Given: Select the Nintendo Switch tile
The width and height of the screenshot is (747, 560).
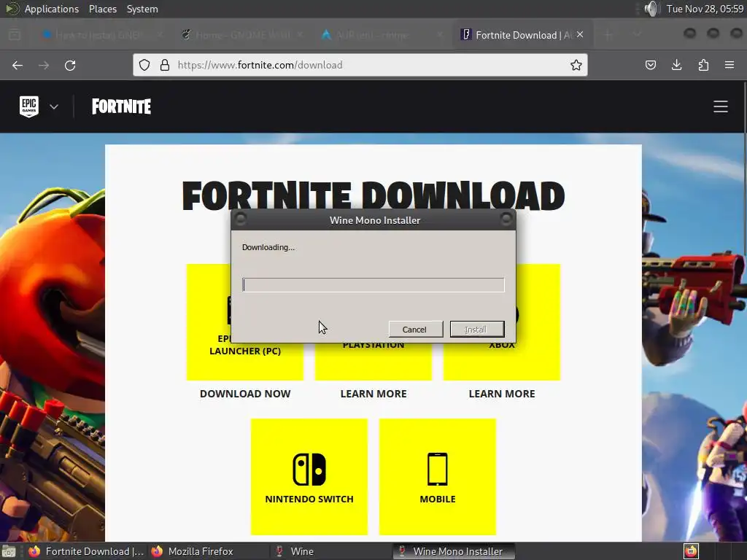Looking at the screenshot, I should (309, 477).
